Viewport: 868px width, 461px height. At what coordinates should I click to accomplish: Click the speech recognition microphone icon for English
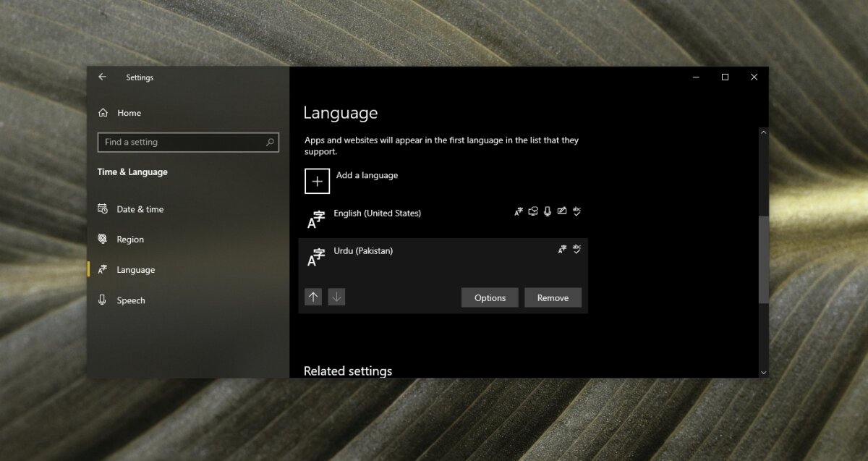[548, 211]
